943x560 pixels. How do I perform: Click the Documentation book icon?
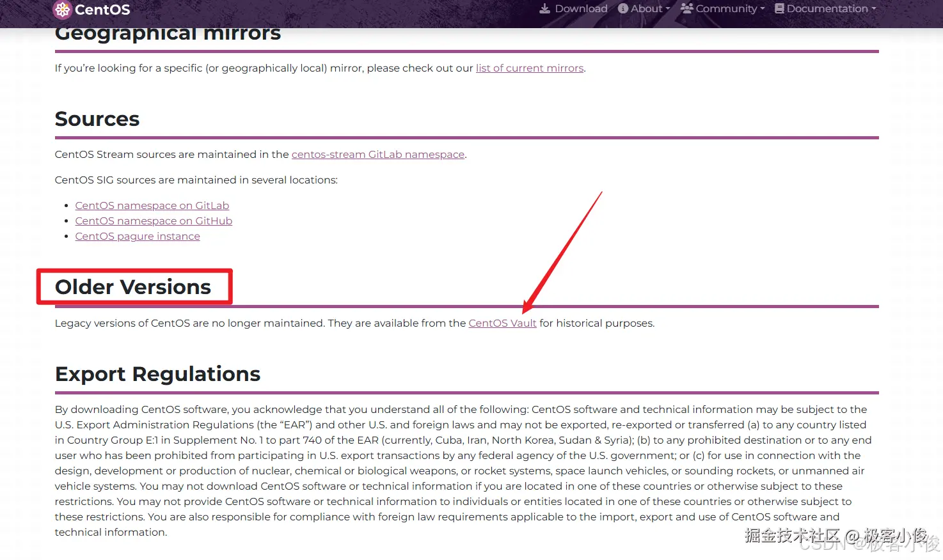(x=779, y=8)
